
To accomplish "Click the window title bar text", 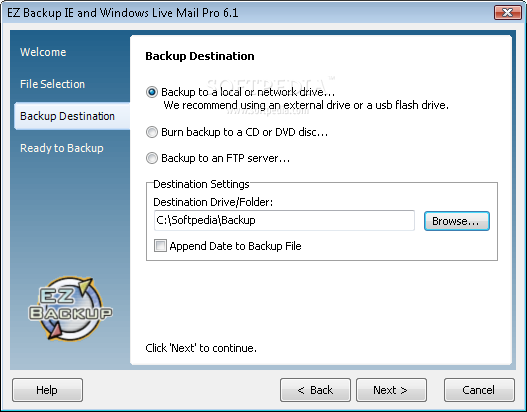I will [123, 13].
